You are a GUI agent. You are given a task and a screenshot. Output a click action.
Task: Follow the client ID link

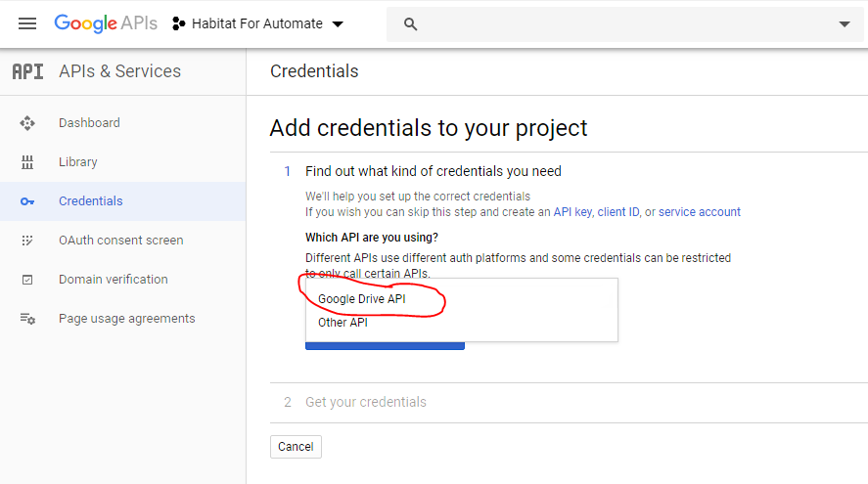point(617,212)
